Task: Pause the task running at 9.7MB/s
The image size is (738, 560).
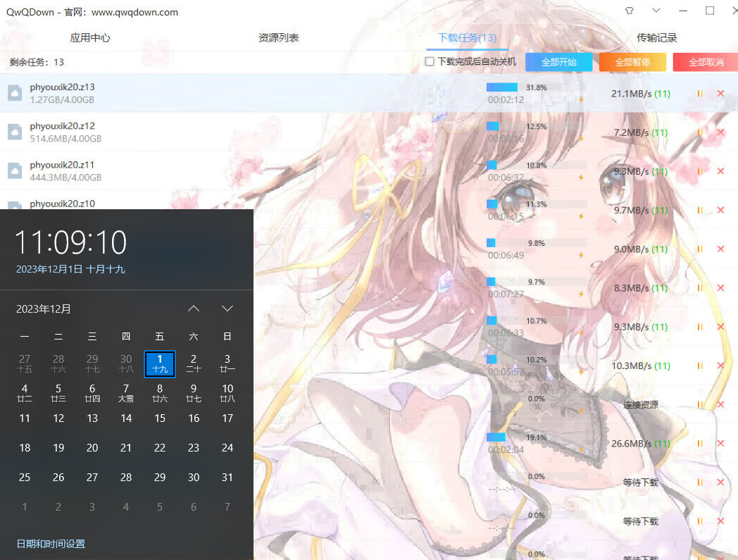Action: pyautogui.click(x=700, y=210)
